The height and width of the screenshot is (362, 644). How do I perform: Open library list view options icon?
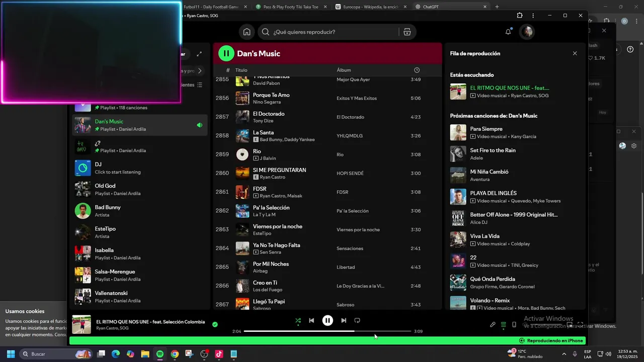click(x=199, y=85)
